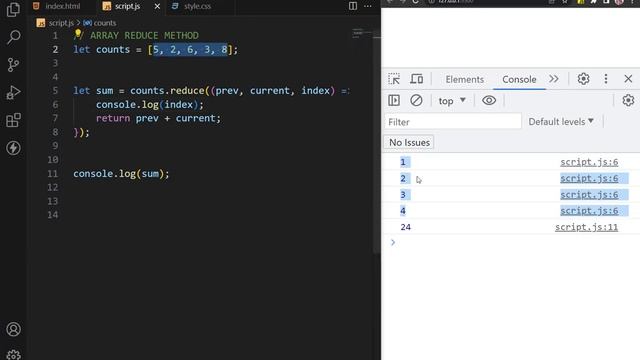Click console.log(index) on line 6
The image size is (640, 360).
click(x=149, y=104)
